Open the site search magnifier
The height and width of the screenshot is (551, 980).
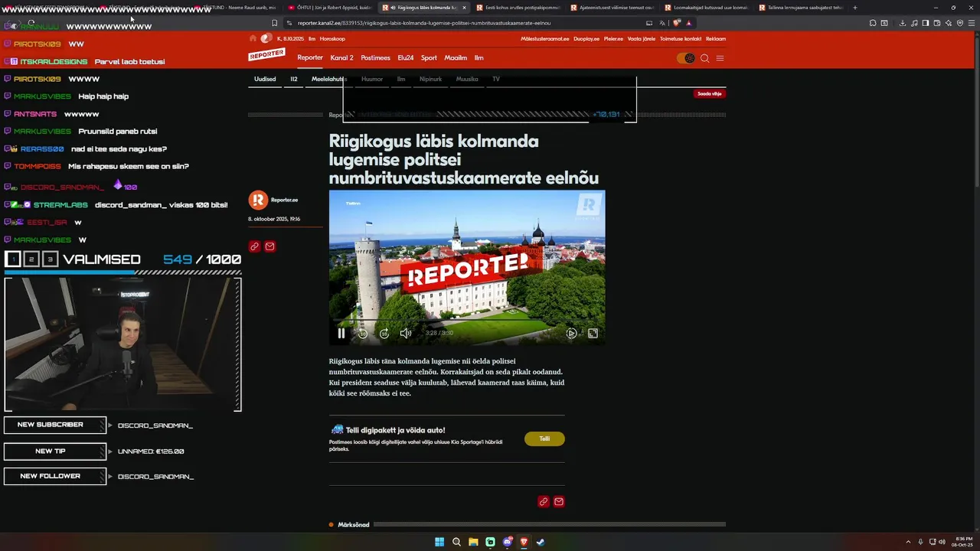(x=705, y=58)
